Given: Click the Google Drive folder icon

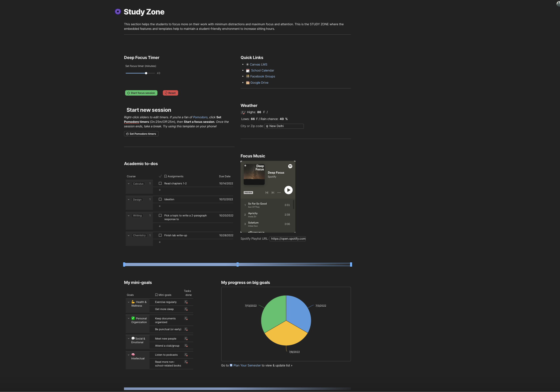Looking at the screenshot, I should (248, 83).
